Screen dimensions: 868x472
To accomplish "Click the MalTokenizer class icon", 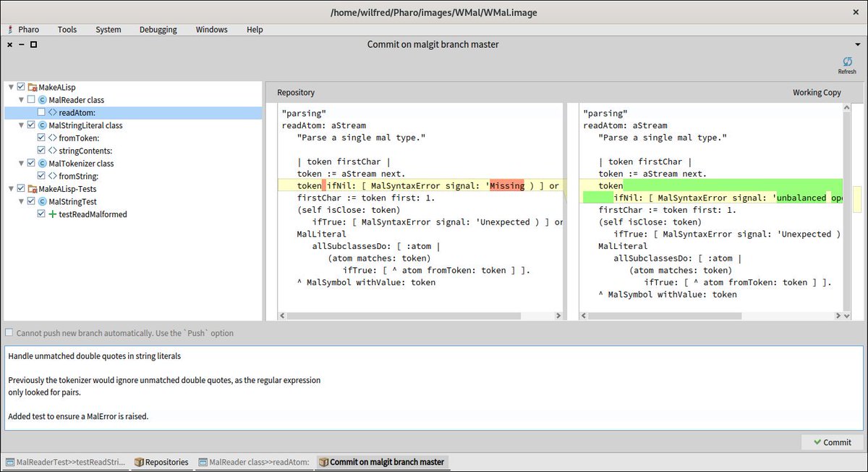I will (x=43, y=164).
